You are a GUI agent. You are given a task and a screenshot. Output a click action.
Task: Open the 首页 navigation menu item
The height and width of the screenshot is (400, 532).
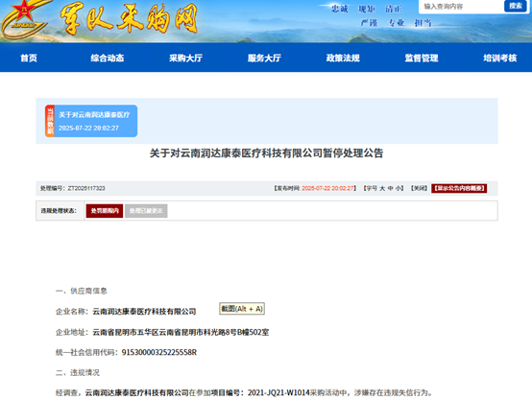[29, 58]
